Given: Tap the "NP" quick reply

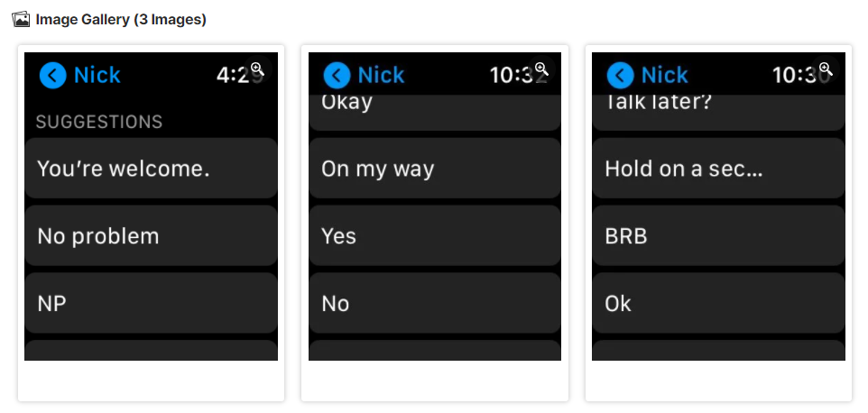Looking at the screenshot, I should tap(151, 303).
